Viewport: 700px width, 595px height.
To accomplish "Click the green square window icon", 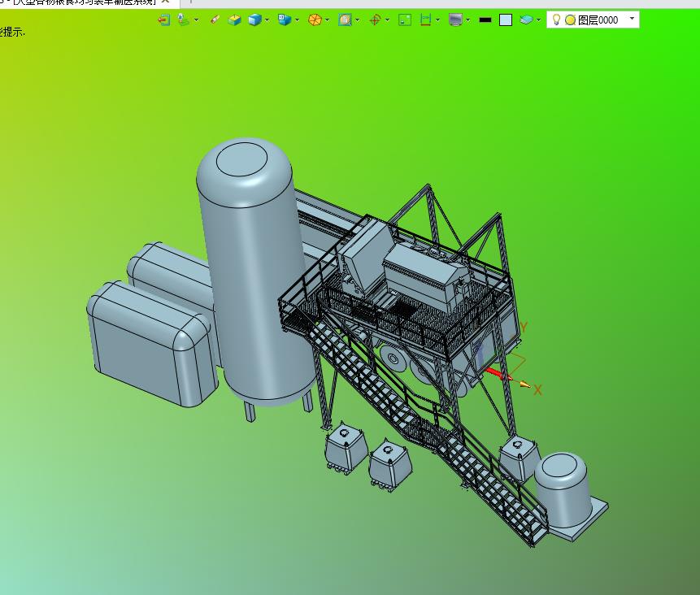I will [405, 20].
